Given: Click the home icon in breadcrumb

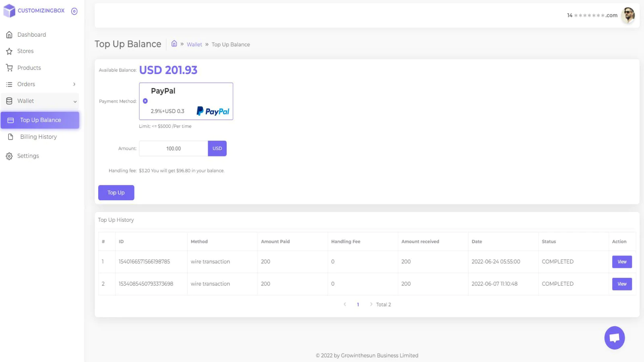Looking at the screenshot, I should 174,44.
